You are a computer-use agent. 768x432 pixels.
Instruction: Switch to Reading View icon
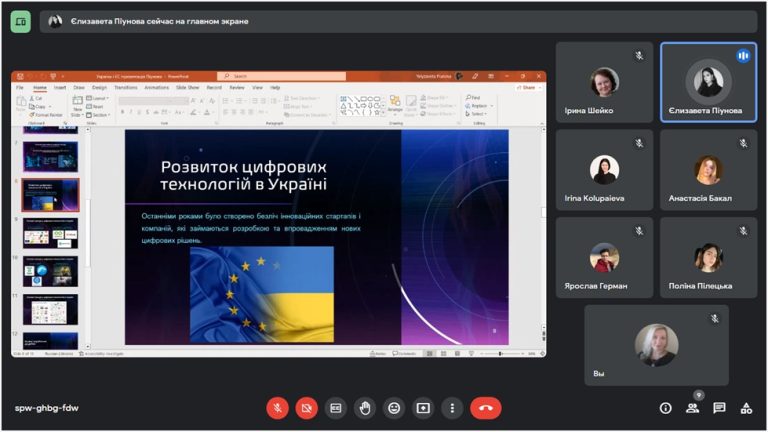pos(457,353)
